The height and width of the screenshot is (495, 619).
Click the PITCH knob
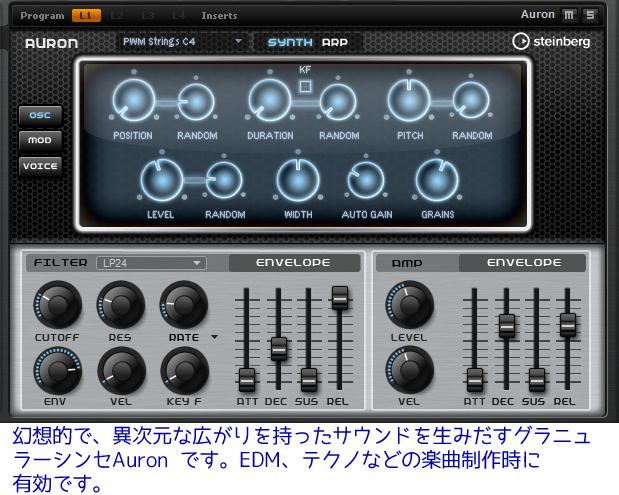pos(409,99)
